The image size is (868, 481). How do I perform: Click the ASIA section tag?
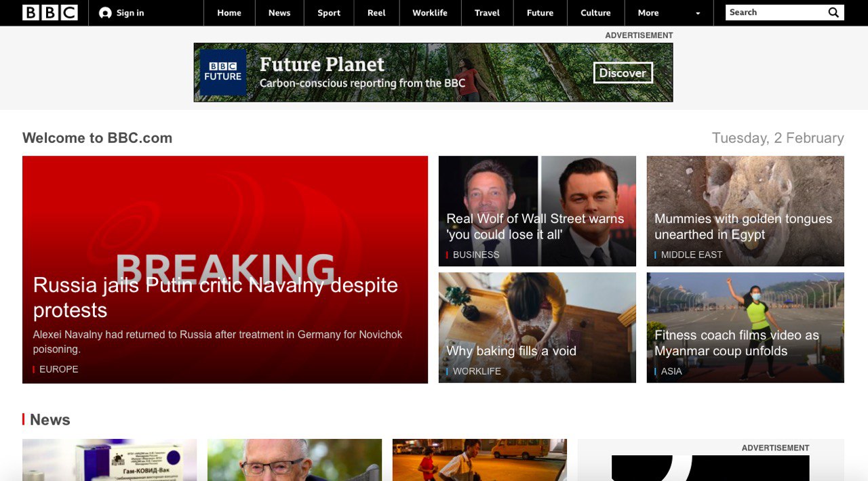coord(671,371)
